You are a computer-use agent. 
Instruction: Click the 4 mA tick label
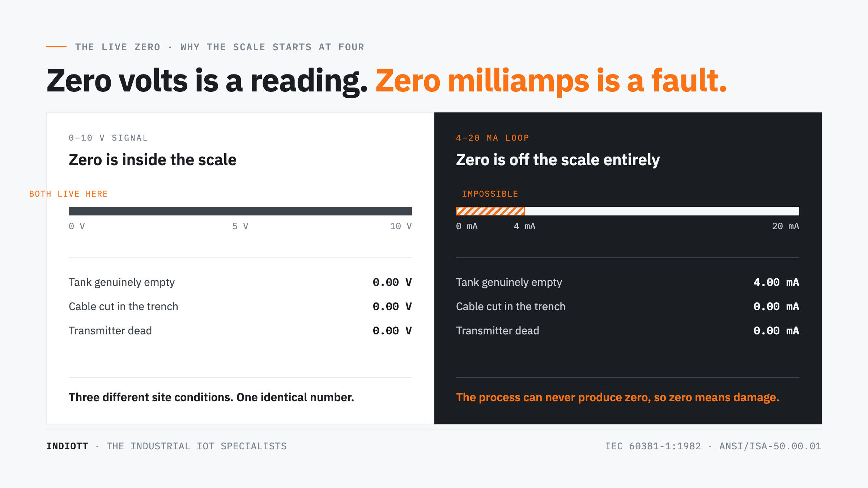pyautogui.click(x=524, y=226)
